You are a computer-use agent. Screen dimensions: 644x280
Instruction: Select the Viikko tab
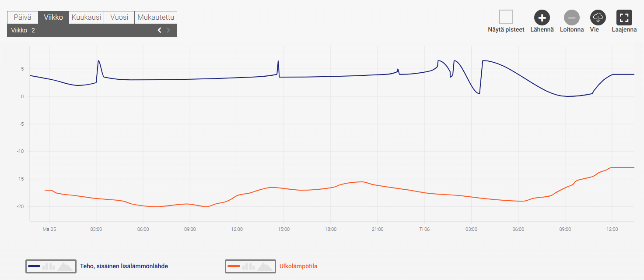(53, 18)
